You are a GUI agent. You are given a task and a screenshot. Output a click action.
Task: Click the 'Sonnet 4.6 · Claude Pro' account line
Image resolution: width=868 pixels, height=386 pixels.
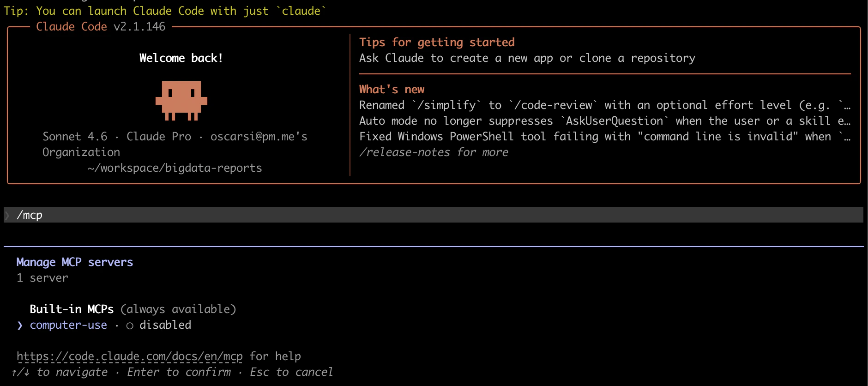click(x=175, y=137)
